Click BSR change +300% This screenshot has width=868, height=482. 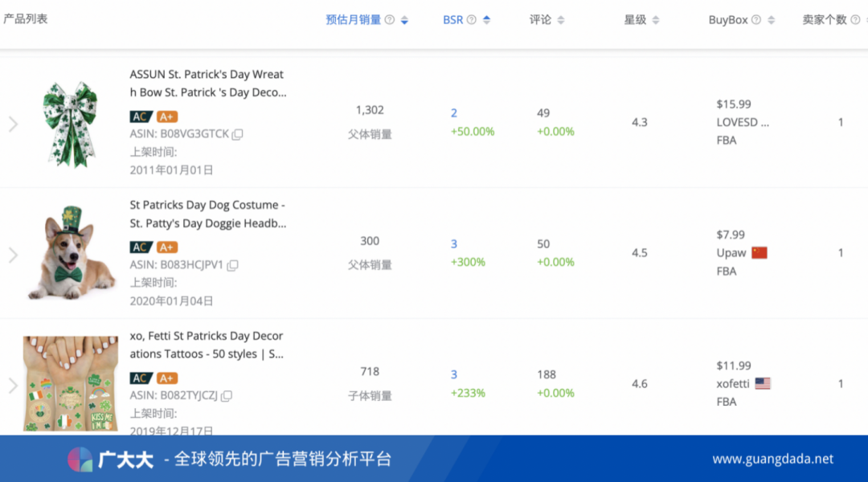click(468, 263)
